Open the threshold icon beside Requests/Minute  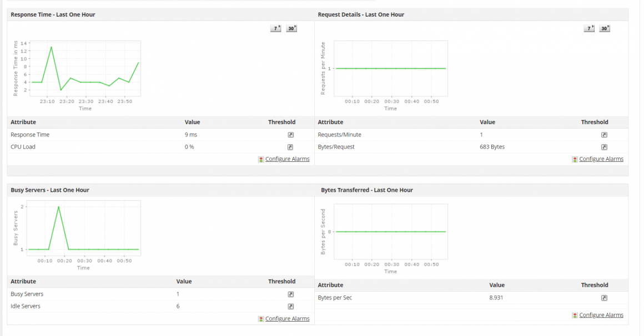coord(603,134)
